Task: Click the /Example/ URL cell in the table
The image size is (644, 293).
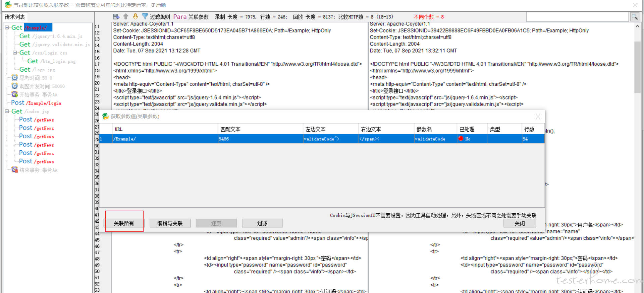Action: click(x=165, y=139)
